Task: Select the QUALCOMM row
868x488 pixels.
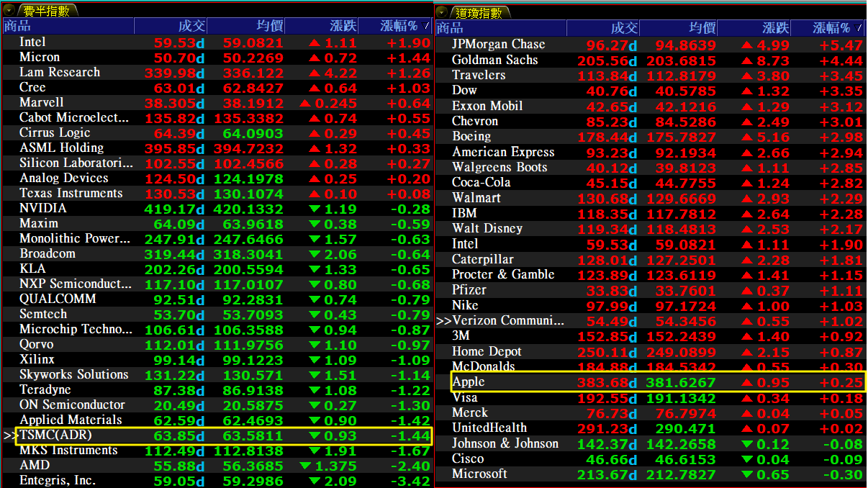Action: (x=217, y=299)
